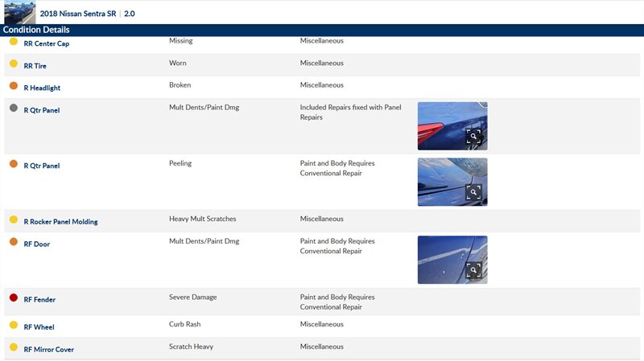Screen dimensions: 644x361
Task: Select the RF Fender condition entry
Action: click(39, 300)
